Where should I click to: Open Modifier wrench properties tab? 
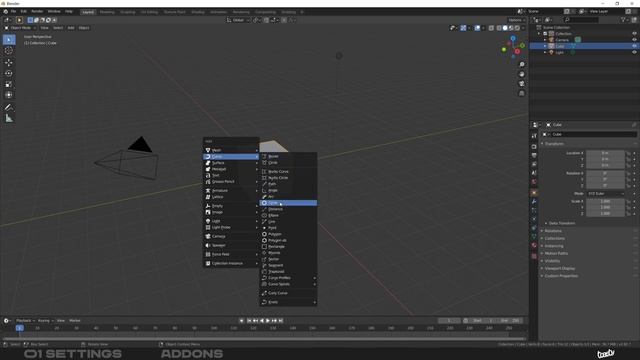pyautogui.click(x=534, y=202)
